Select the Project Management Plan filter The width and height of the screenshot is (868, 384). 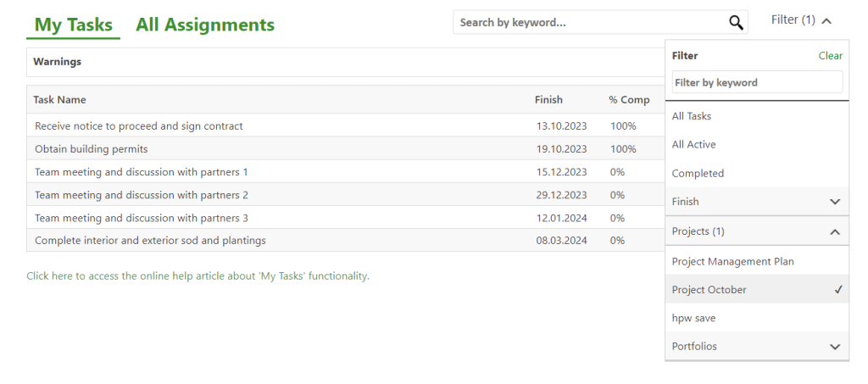pyautogui.click(x=732, y=261)
